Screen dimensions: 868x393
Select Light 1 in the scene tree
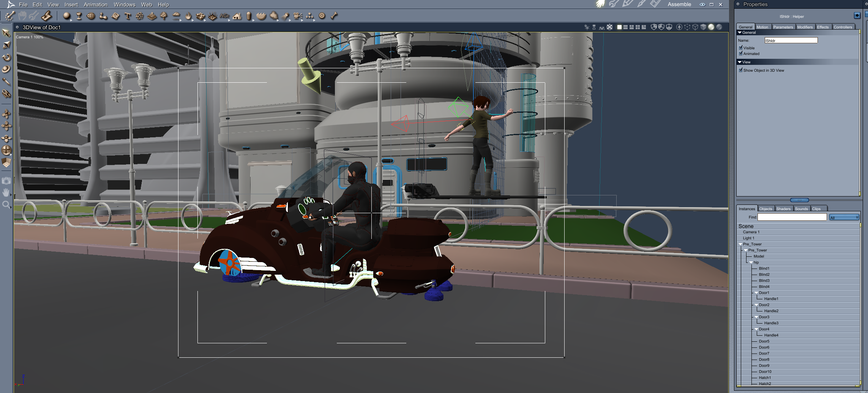pos(749,238)
